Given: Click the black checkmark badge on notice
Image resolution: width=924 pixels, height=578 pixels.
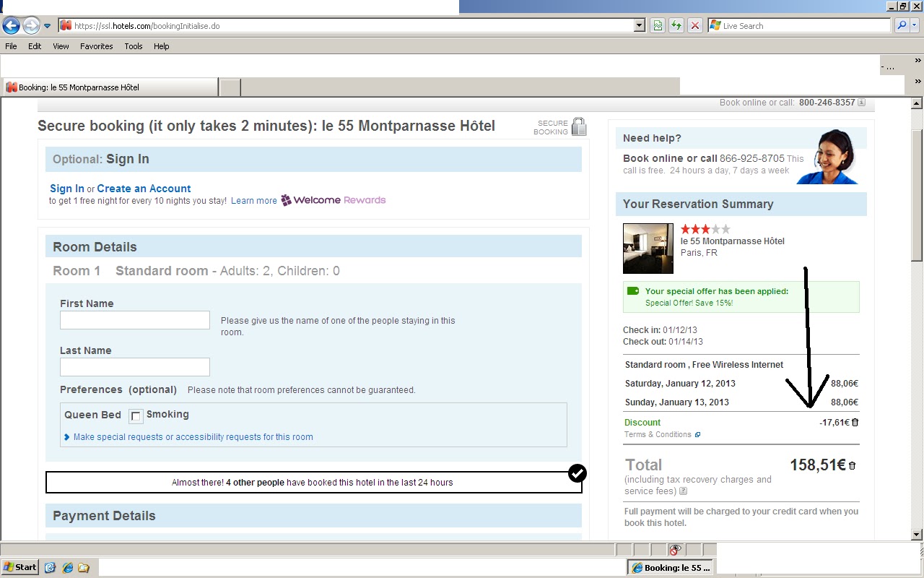Looking at the screenshot, I should click(577, 473).
